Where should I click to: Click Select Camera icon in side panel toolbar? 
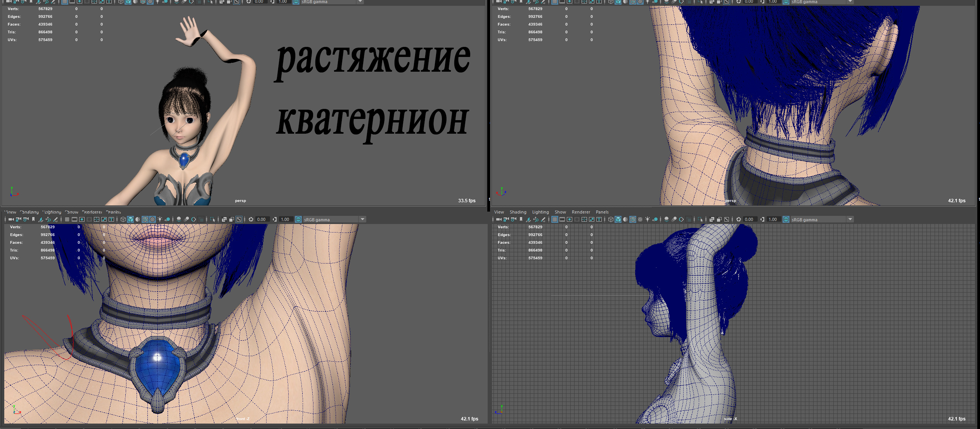tap(499, 219)
